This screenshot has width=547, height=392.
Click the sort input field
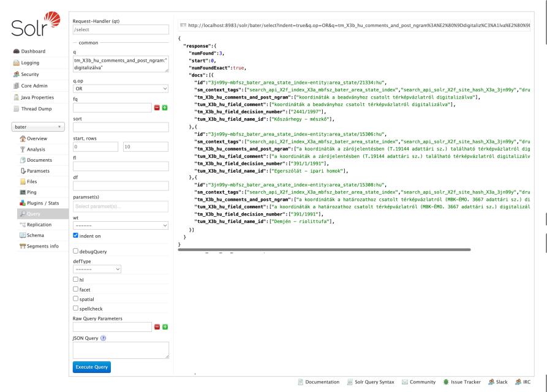coord(121,127)
